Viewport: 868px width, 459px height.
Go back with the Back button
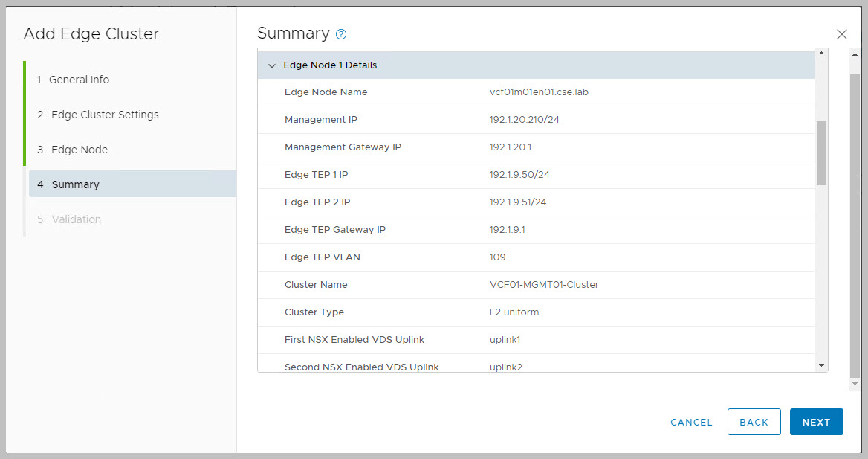pyautogui.click(x=754, y=422)
